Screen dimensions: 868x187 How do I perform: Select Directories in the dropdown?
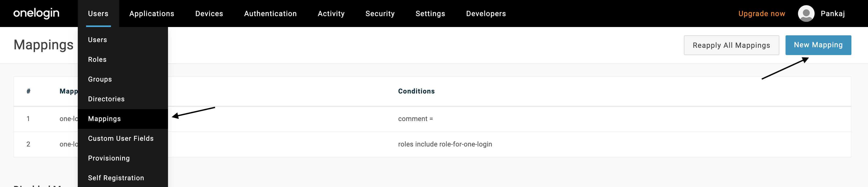[123, 99]
